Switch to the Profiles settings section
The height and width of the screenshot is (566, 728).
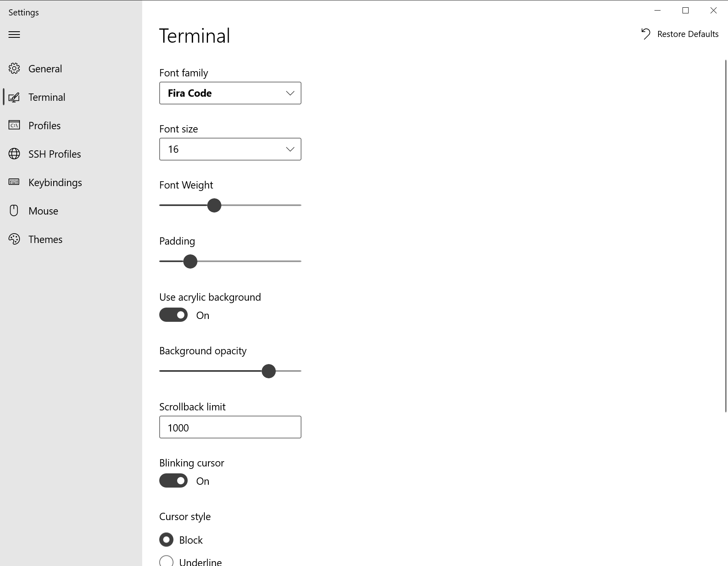click(x=44, y=125)
